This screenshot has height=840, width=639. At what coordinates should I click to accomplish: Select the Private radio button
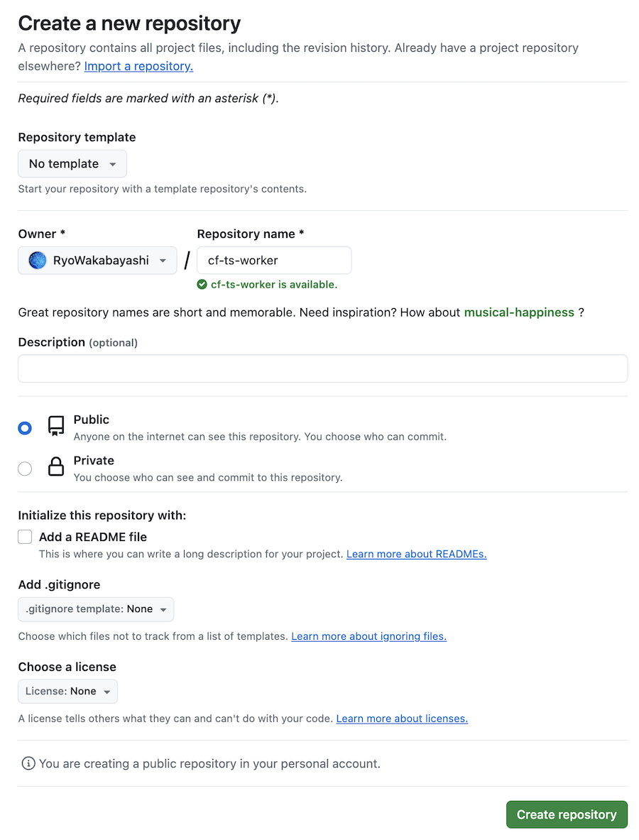click(25, 469)
